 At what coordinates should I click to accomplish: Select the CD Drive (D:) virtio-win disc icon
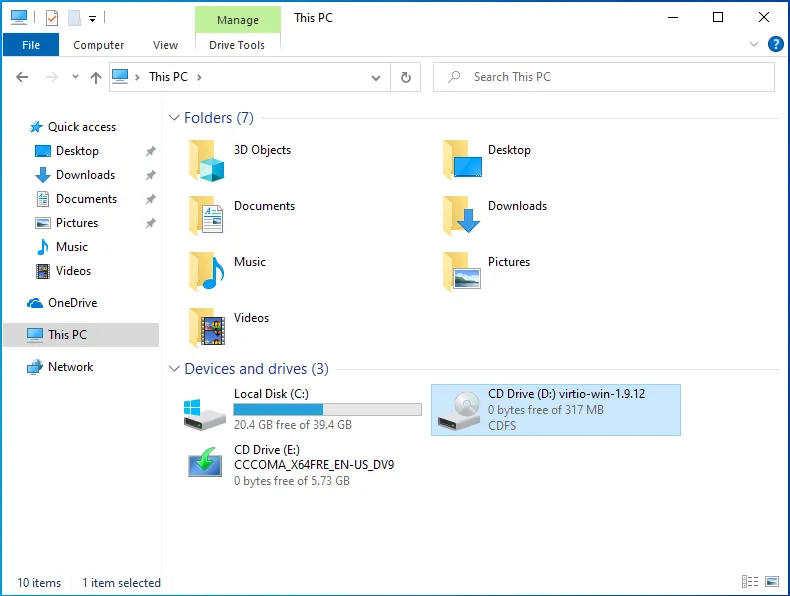[x=458, y=411]
